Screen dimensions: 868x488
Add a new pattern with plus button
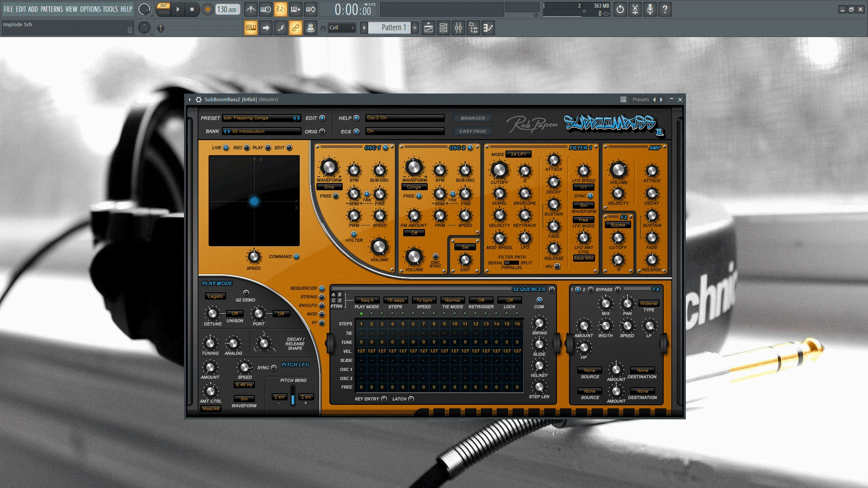coord(415,28)
